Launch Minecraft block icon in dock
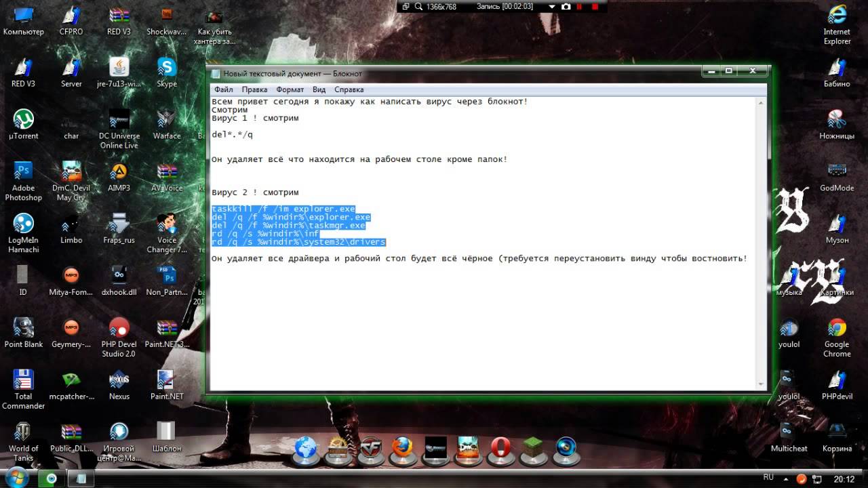The width and height of the screenshot is (868, 488). pos(533,448)
